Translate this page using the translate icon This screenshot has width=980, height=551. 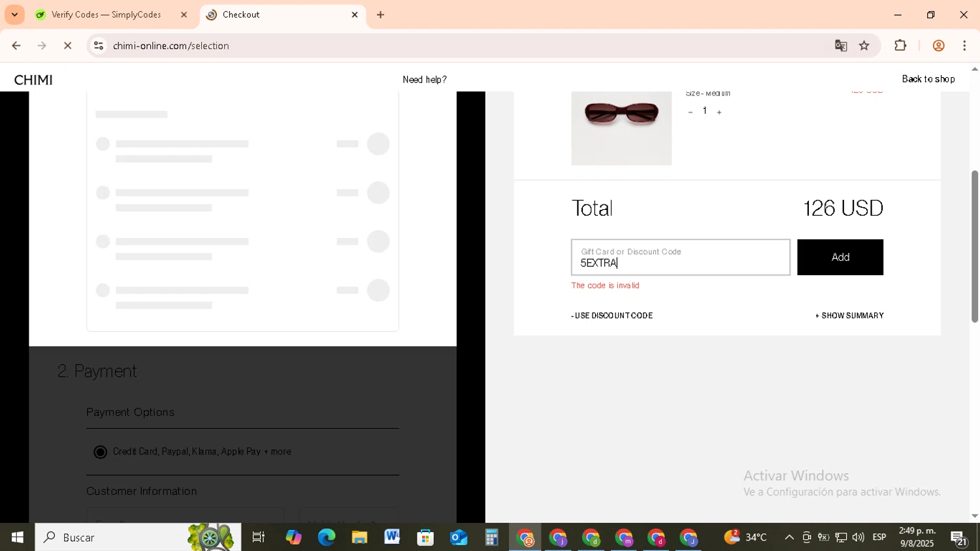[x=841, y=46]
